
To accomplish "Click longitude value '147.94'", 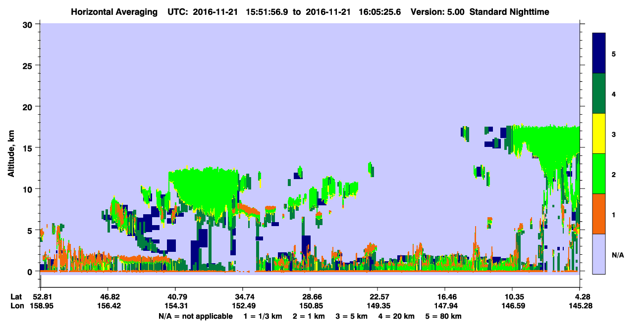I will click(x=445, y=306).
